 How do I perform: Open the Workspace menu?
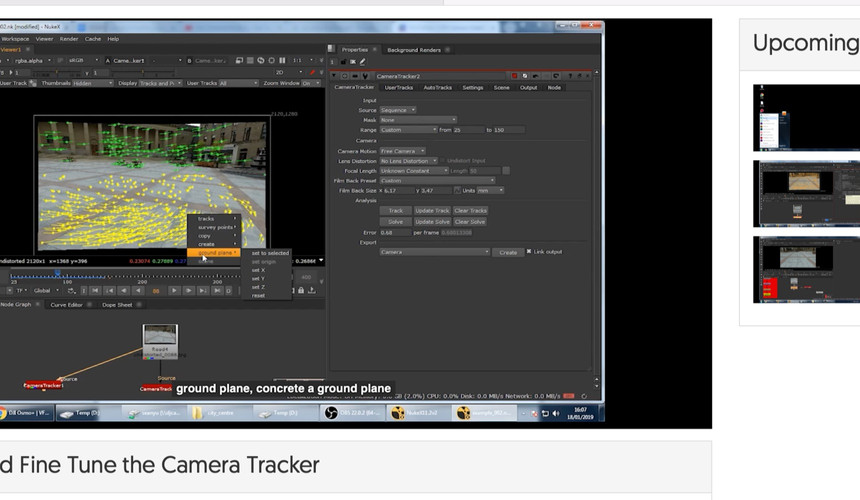point(15,39)
